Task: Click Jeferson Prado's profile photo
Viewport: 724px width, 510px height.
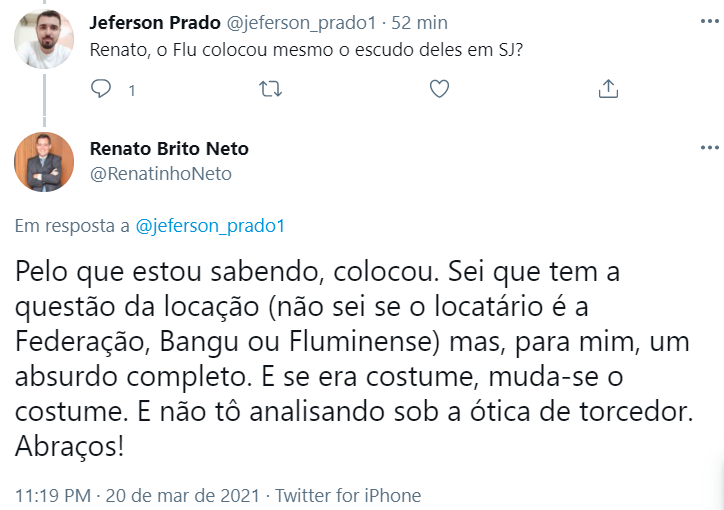Action: coord(44,39)
